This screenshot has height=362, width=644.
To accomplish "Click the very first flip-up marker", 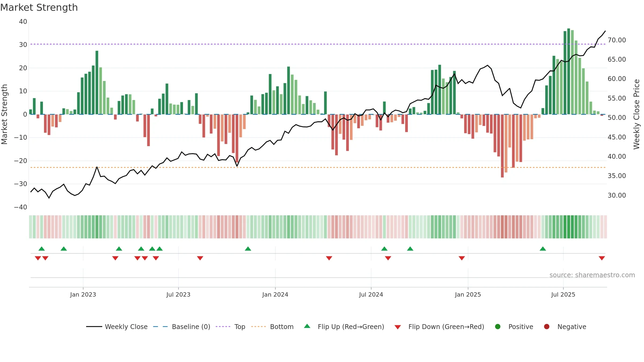I will tap(42, 249).
